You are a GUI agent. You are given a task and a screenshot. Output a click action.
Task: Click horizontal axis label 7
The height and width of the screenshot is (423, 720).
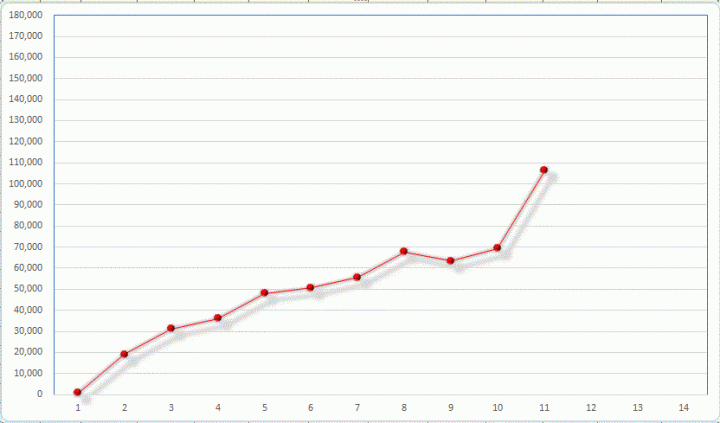pos(357,407)
